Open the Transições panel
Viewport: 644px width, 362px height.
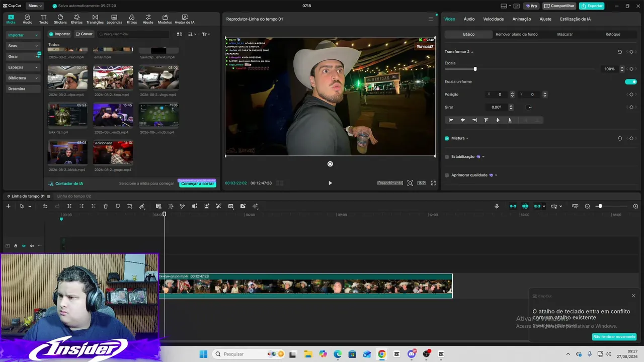(95, 19)
